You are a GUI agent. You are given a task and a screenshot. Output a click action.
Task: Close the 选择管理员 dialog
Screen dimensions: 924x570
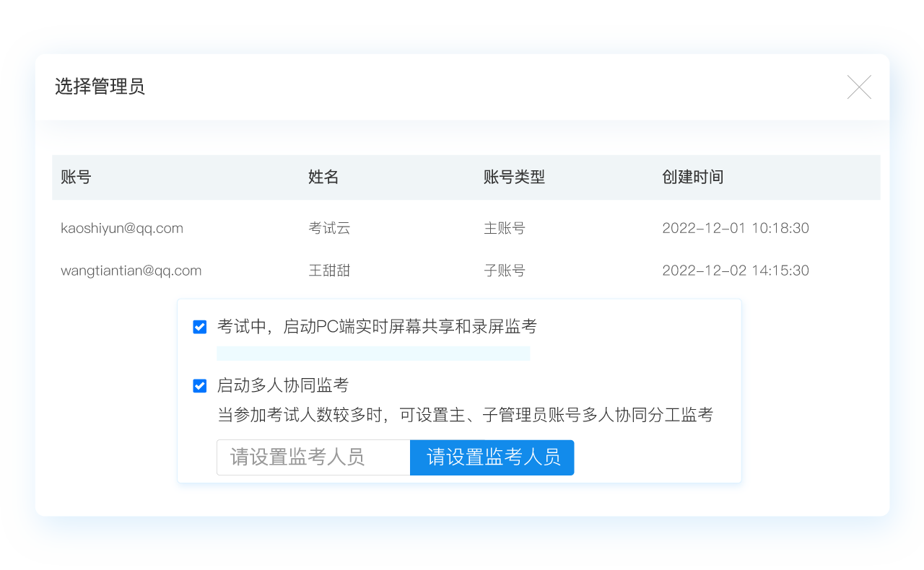coord(859,87)
